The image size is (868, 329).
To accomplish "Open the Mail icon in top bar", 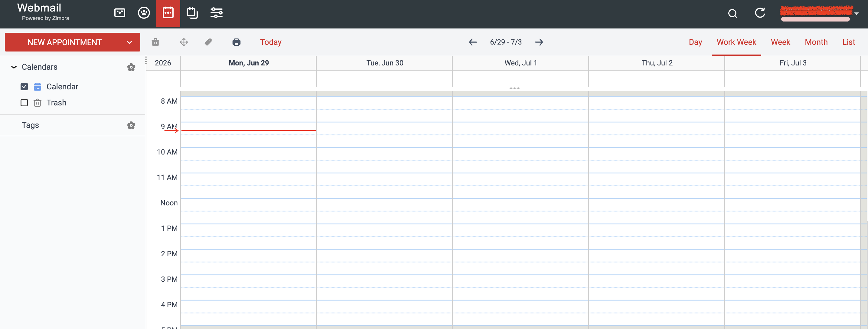I will pyautogui.click(x=120, y=13).
